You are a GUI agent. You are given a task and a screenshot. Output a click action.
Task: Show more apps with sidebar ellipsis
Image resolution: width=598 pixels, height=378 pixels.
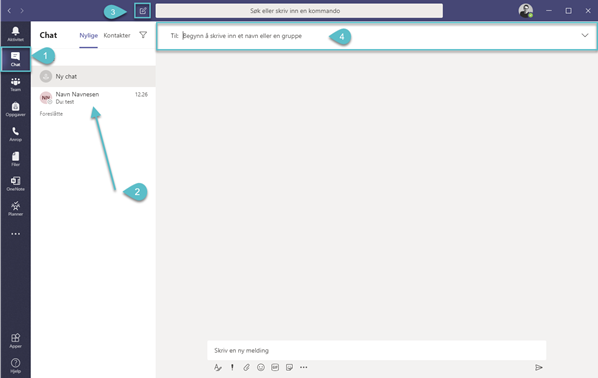[x=16, y=234]
